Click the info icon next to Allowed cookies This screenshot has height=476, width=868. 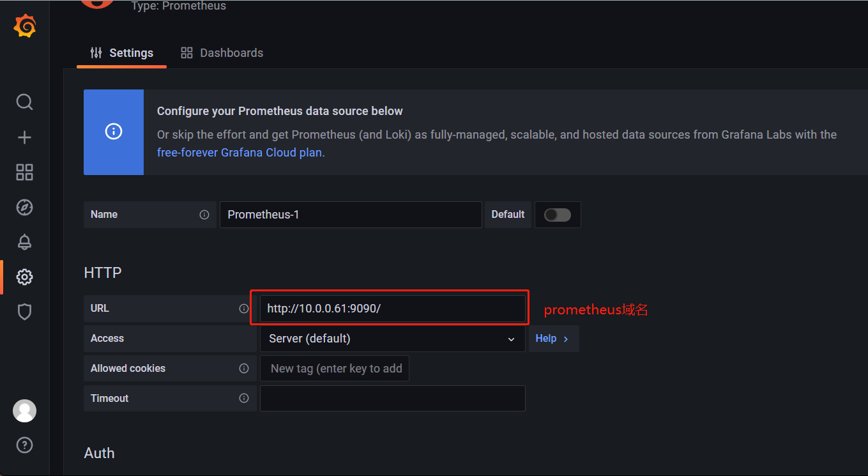tap(244, 369)
